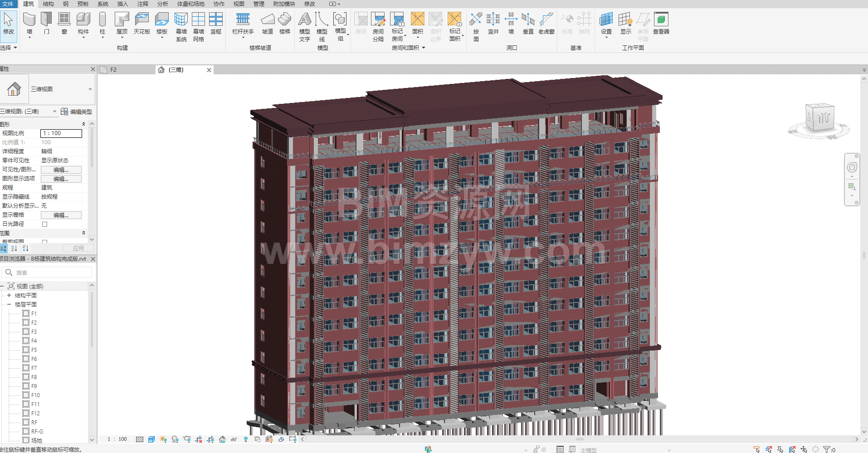Select the Room Separator (房间分隔) tool
868x453 pixels.
[378, 27]
